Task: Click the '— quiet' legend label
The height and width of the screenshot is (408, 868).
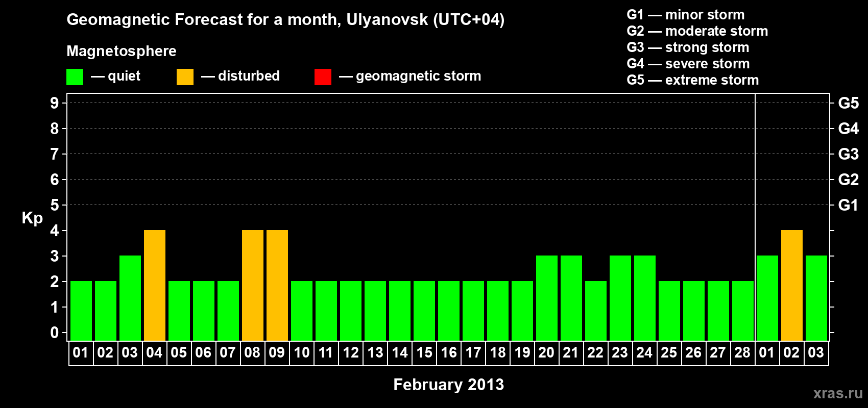Action: tap(115, 76)
